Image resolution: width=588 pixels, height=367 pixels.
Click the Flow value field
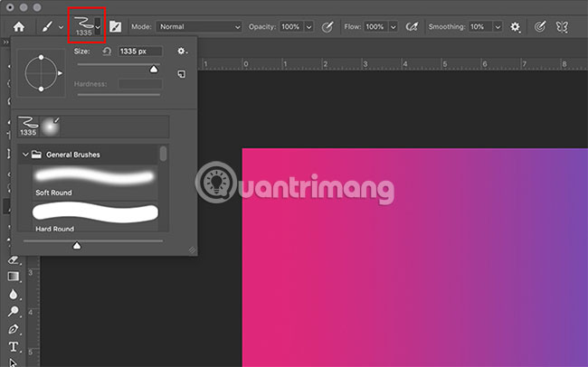(375, 26)
